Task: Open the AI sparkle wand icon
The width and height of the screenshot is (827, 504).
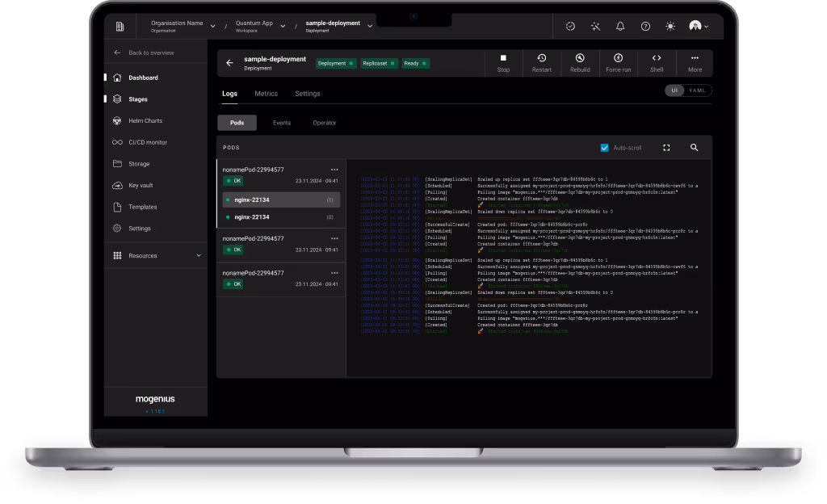Action: pyautogui.click(x=595, y=27)
